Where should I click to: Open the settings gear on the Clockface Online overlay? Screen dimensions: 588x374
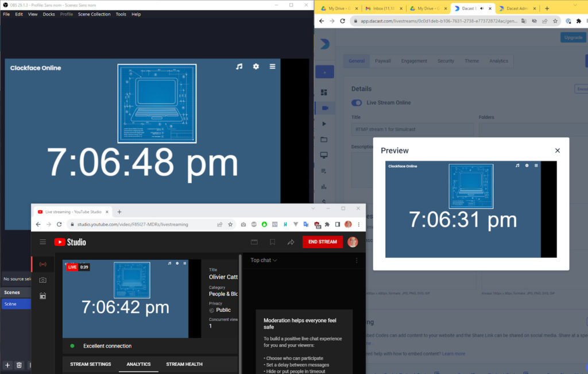click(x=256, y=67)
